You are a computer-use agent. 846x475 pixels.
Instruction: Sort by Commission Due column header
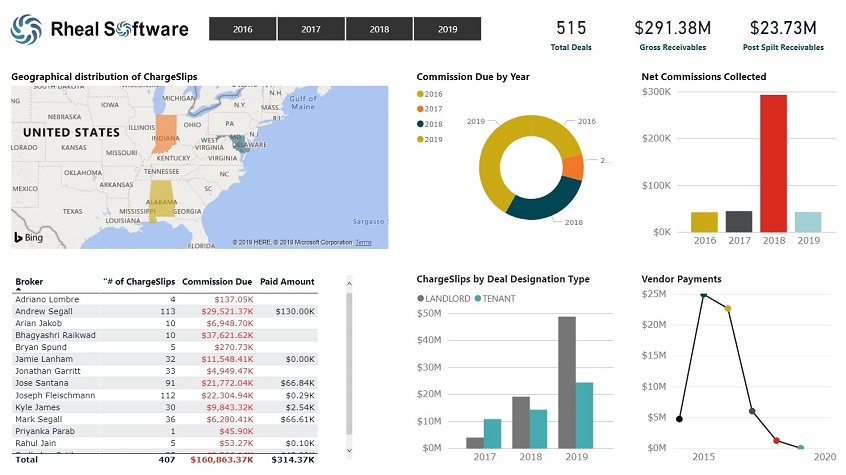(x=217, y=281)
